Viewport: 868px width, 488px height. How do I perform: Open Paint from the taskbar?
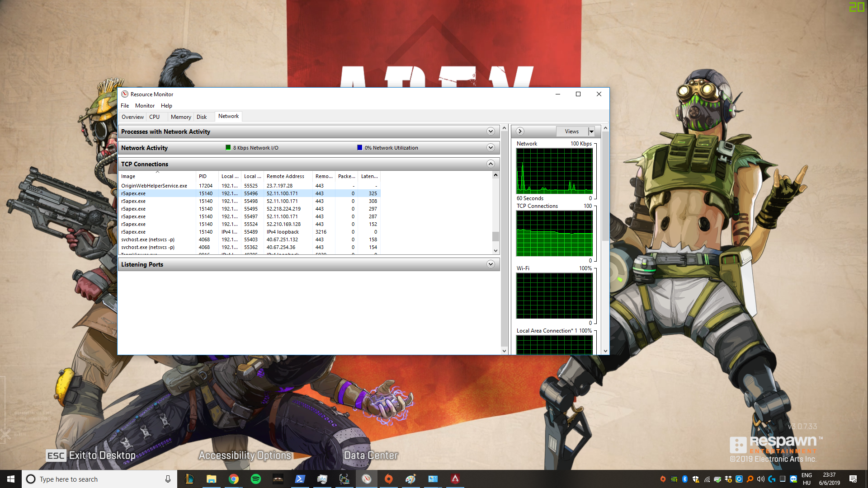(x=410, y=479)
